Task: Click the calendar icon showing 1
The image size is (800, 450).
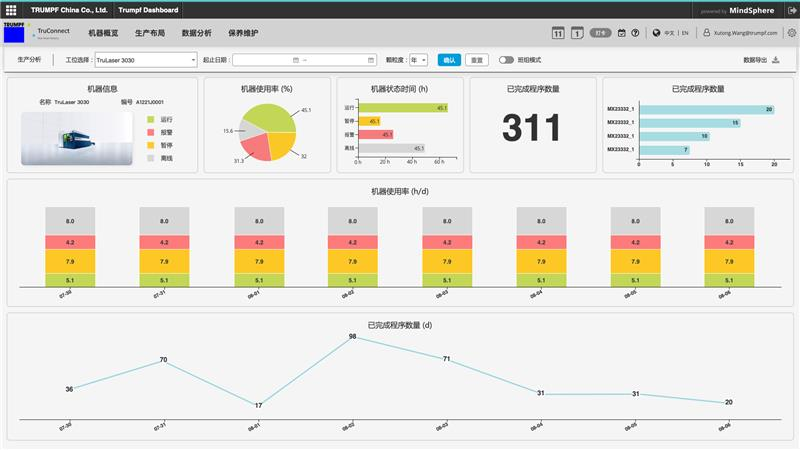Action: click(576, 33)
